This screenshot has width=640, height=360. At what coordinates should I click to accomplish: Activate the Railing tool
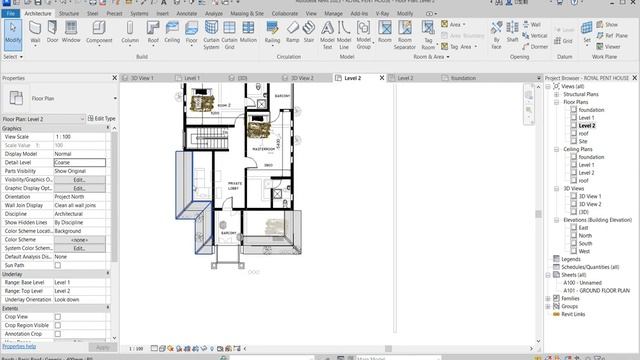272,33
